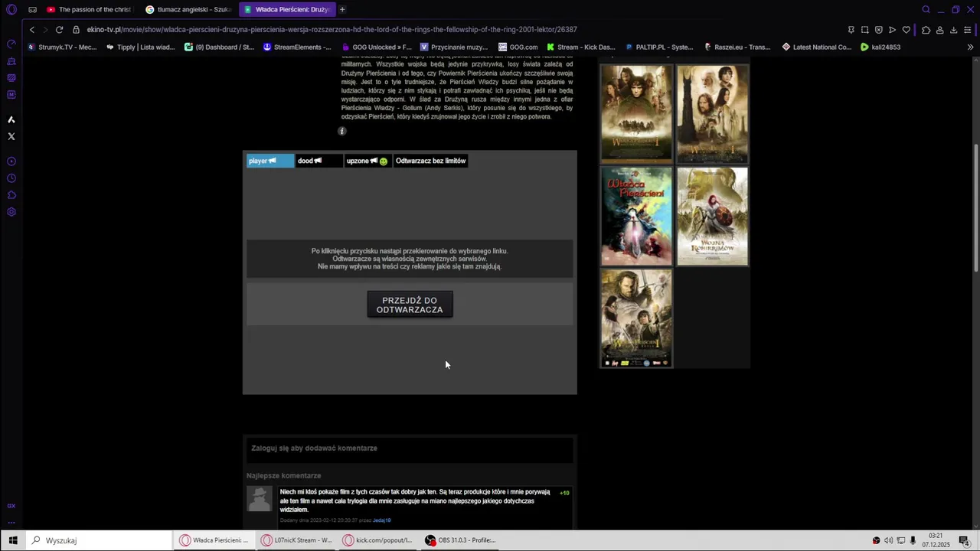This screenshot has height=551, width=980.
Task: Open kali24853 bookmark
Action: pos(880,47)
